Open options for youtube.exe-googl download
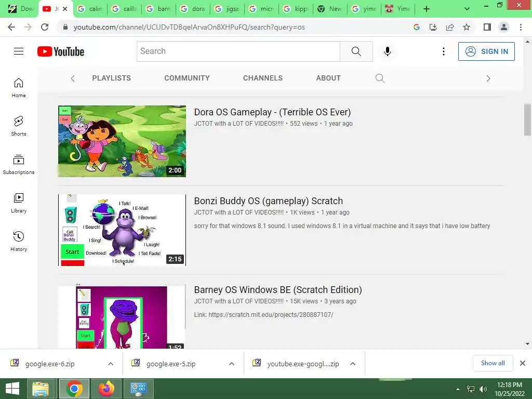This screenshot has height=399, width=532. tap(353, 364)
